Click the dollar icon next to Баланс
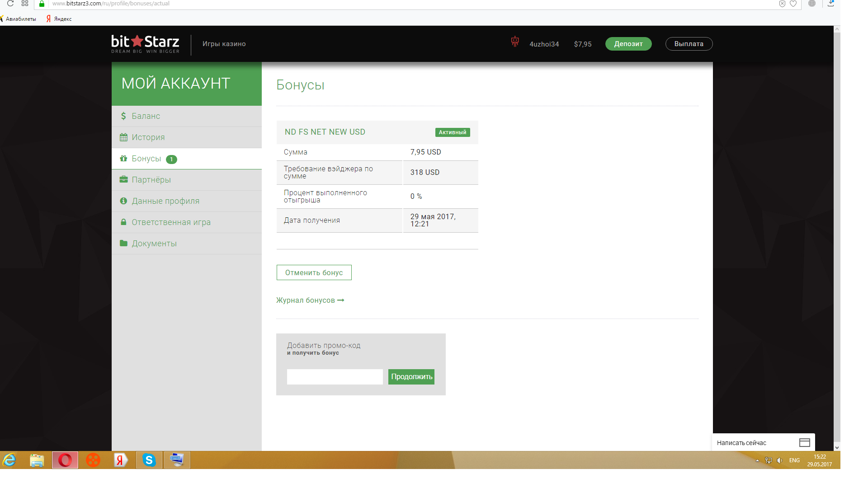Screen dimensions: 868x488 pos(123,116)
